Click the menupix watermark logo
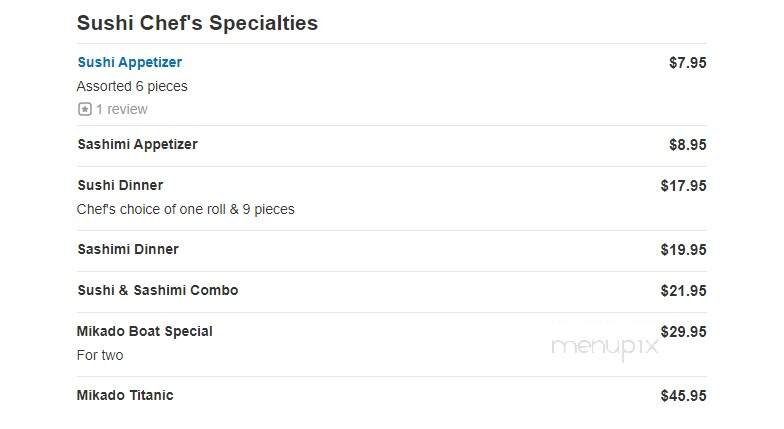784x429 pixels. (605, 347)
